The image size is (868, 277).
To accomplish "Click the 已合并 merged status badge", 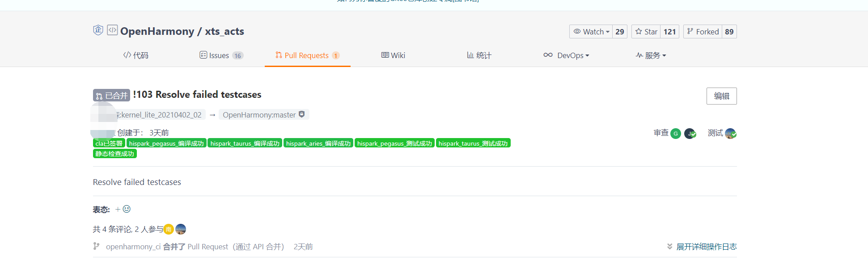I will [x=111, y=95].
